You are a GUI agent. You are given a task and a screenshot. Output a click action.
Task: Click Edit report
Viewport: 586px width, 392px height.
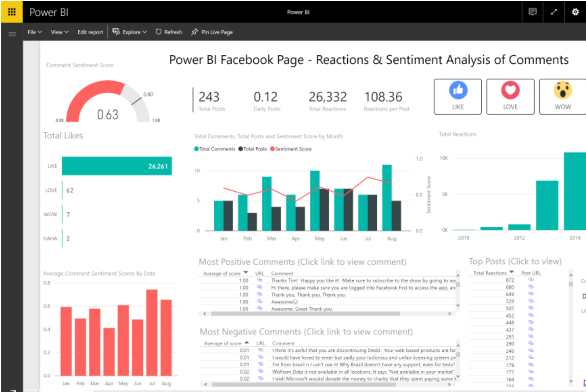click(x=90, y=32)
